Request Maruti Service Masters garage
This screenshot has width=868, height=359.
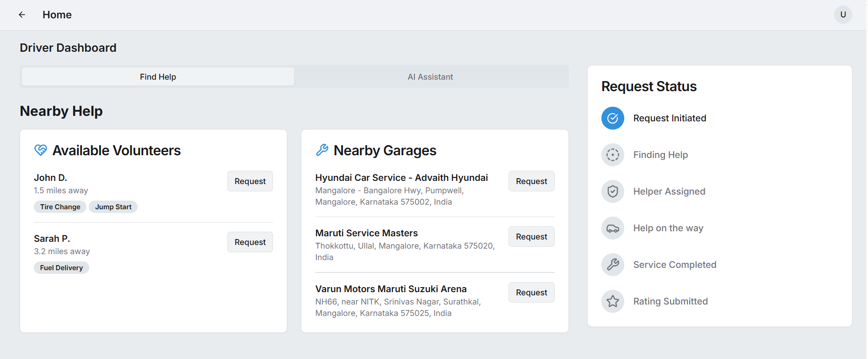pyautogui.click(x=531, y=237)
